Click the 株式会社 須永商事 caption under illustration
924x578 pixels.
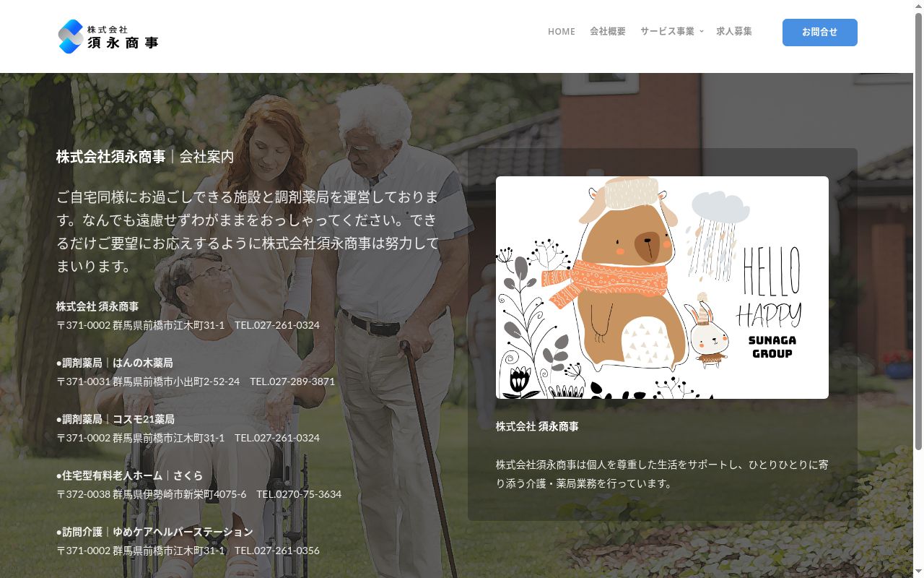click(x=537, y=426)
